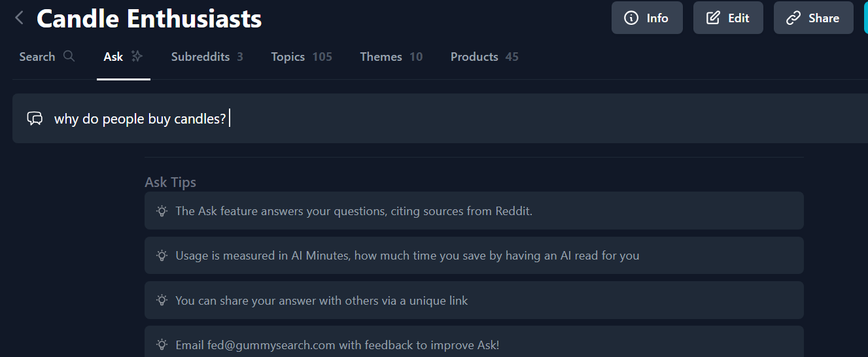This screenshot has width=868, height=357.
Task: Click the count 3 beside Subreddits
Action: (x=240, y=57)
